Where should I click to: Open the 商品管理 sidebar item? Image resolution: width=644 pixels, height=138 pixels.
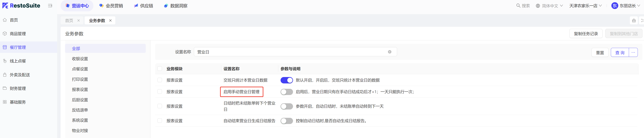[17, 34]
